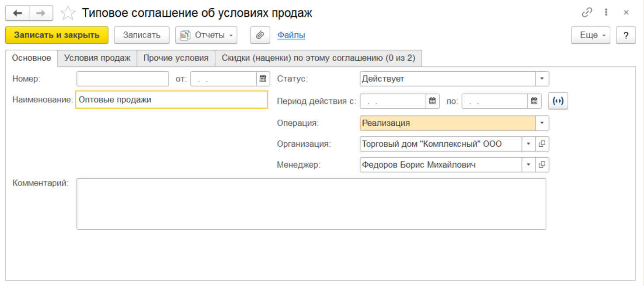
Task: Copy link to this agreement icon
Action: 587,13
